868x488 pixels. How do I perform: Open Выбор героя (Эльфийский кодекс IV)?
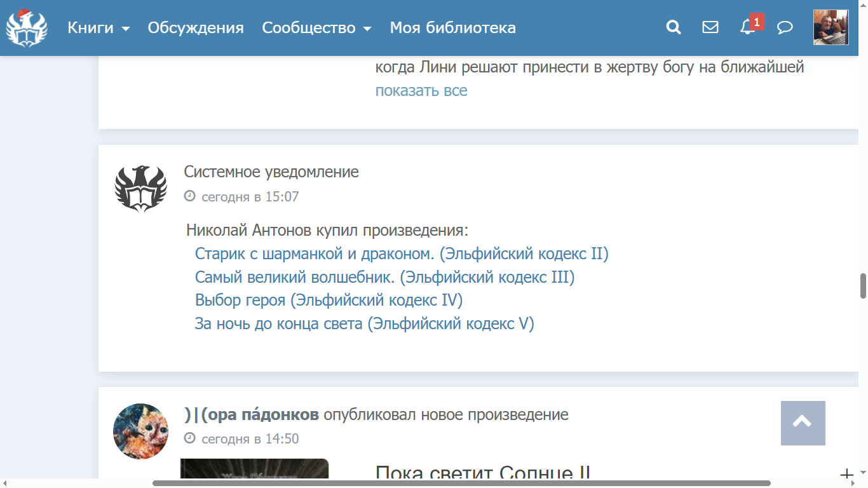[329, 301]
